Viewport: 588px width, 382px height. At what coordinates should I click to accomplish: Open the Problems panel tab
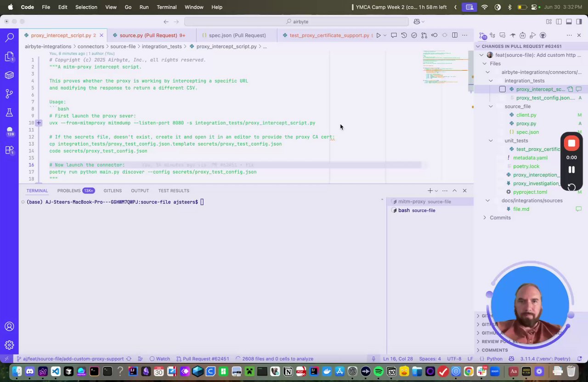[69, 191]
